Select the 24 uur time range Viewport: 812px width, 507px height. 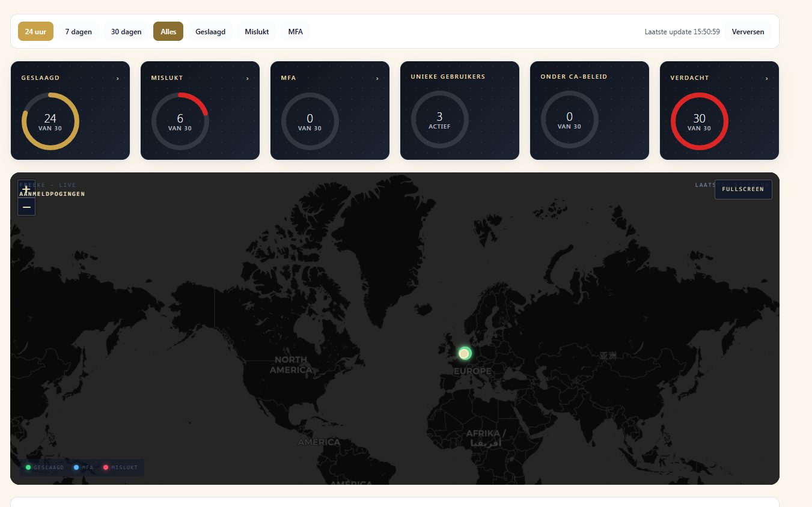pyautogui.click(x=35, y=31)
